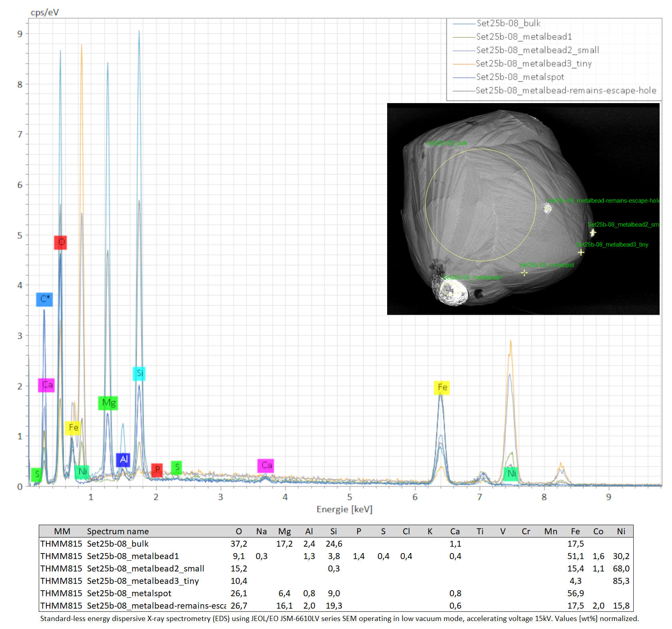Select the green Mg peak label
This screenshot has width=672, height=629.
[108, 403]
